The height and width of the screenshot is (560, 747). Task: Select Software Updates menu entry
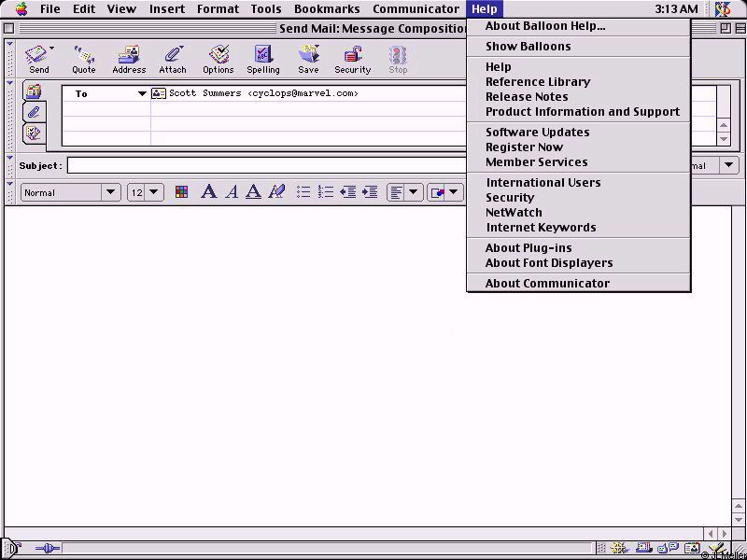click(538, 132)
